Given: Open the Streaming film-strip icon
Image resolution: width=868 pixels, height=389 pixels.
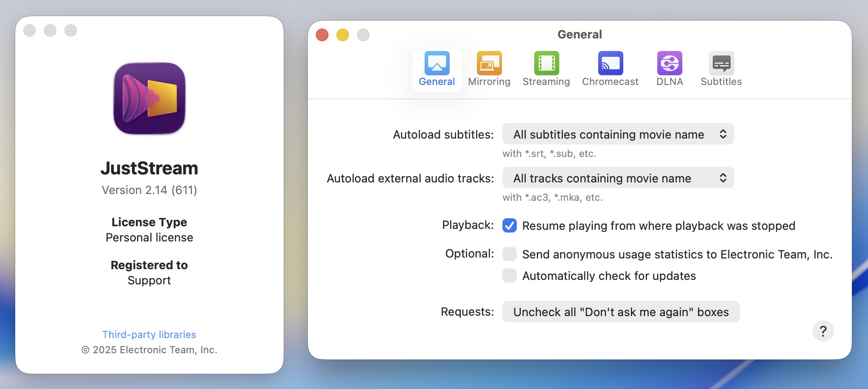Looking at the screenshot, I should [546, 63].
